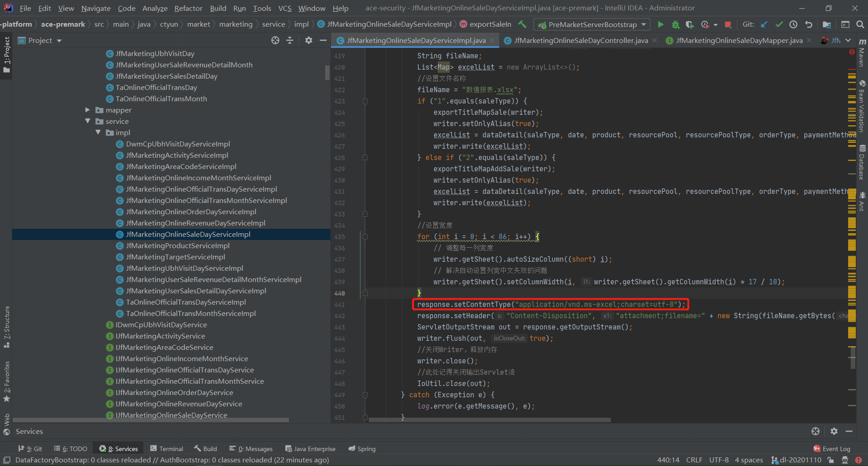This screenshot has height=466, width=868.
Task: Commit changes with Git checkmark icon
Action: [779, 24]
